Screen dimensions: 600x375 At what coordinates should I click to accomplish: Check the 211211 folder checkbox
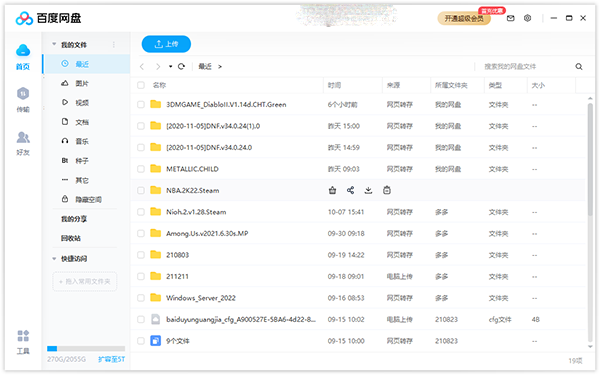(141, 276)
